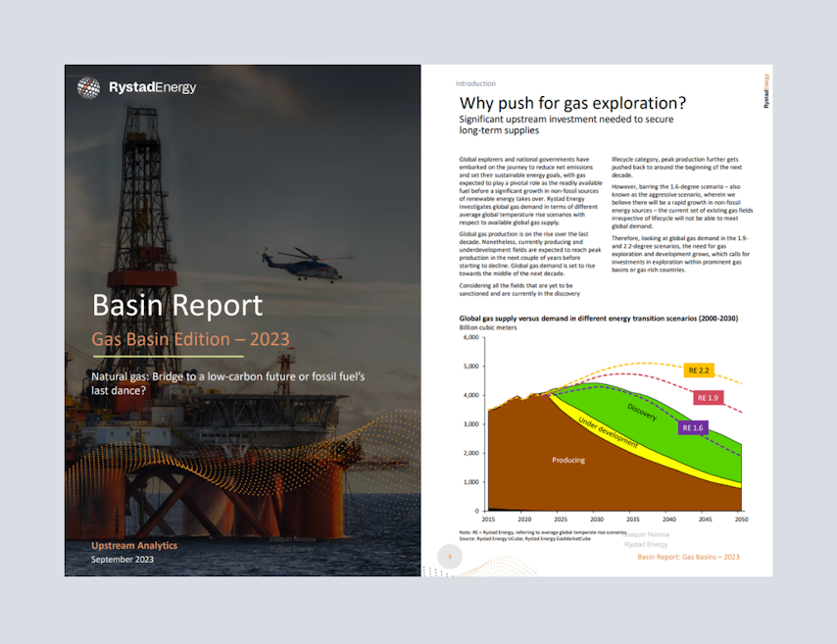Image resolution: width=837 pixels, height=644 pixels.
Task: Select the 'Natural gas: Bridge to a low-carbon future' tagline
Action: tap(228, 383)
